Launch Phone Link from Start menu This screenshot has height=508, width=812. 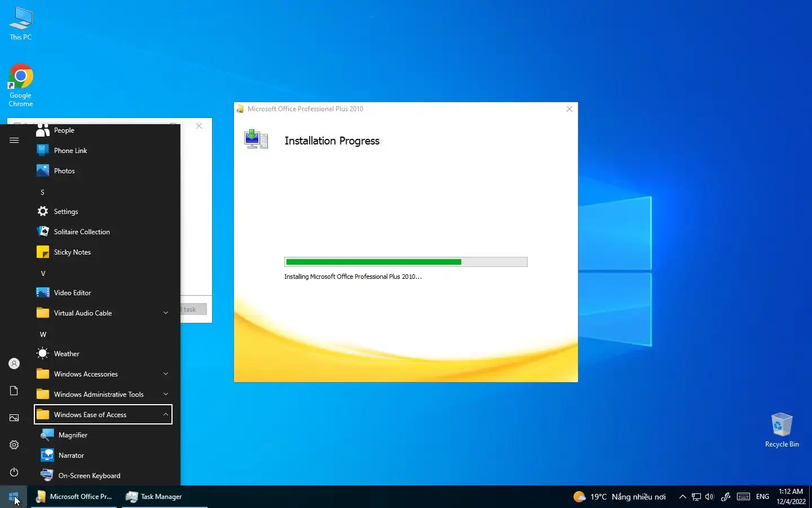103,151
